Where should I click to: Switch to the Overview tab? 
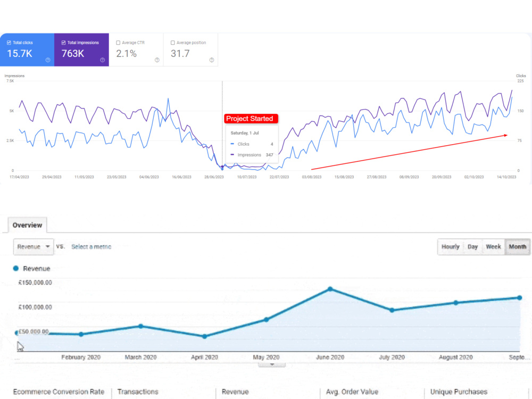pos(28,225)
